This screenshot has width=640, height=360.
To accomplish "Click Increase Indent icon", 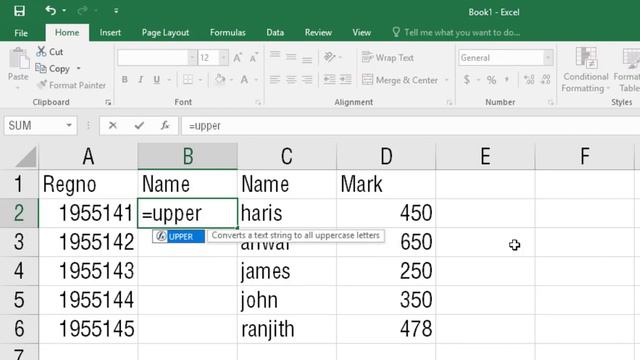I will coord(345,79).
